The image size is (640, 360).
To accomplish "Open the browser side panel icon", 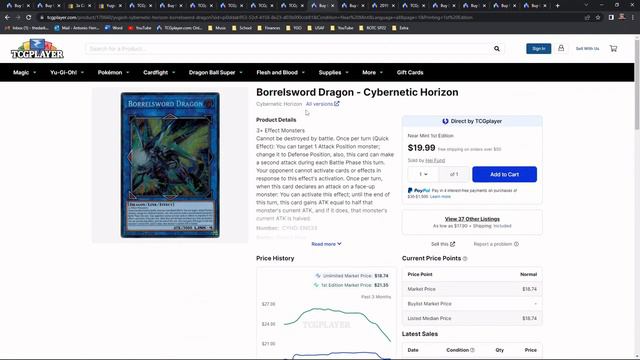I will (611, 18).
